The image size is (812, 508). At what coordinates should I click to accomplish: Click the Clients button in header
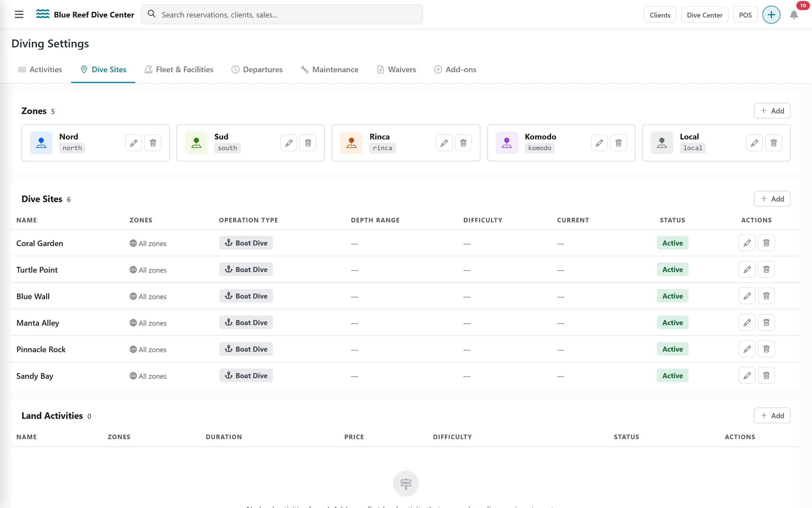pos(660,15)
